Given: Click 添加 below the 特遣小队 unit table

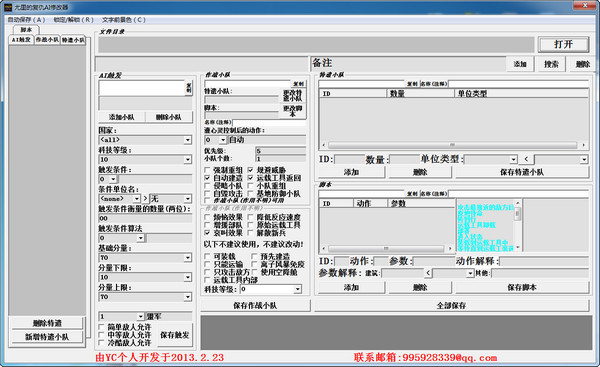Looking at the screenshot, I should pyautogui.click(x=351, y=172).
